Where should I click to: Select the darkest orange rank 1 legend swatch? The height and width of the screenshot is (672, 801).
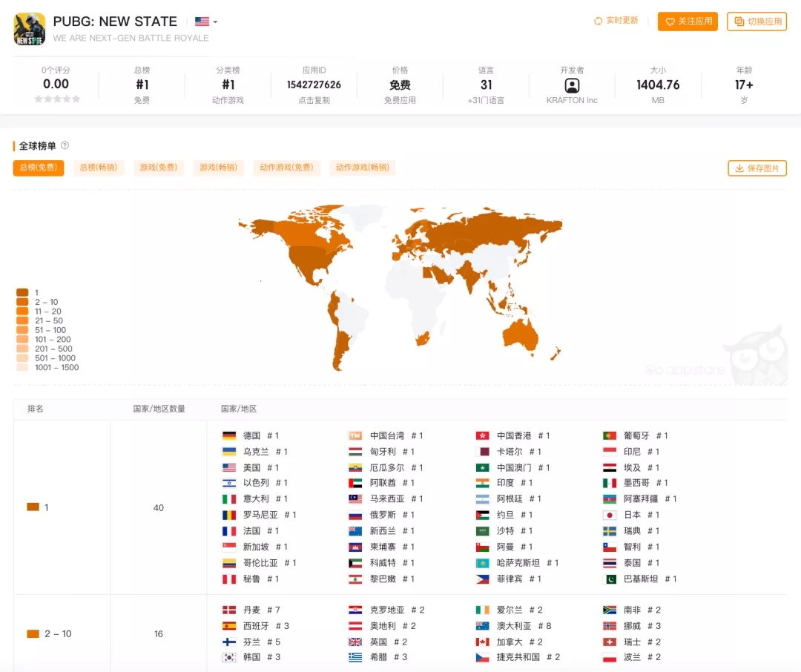click(24, 292)
